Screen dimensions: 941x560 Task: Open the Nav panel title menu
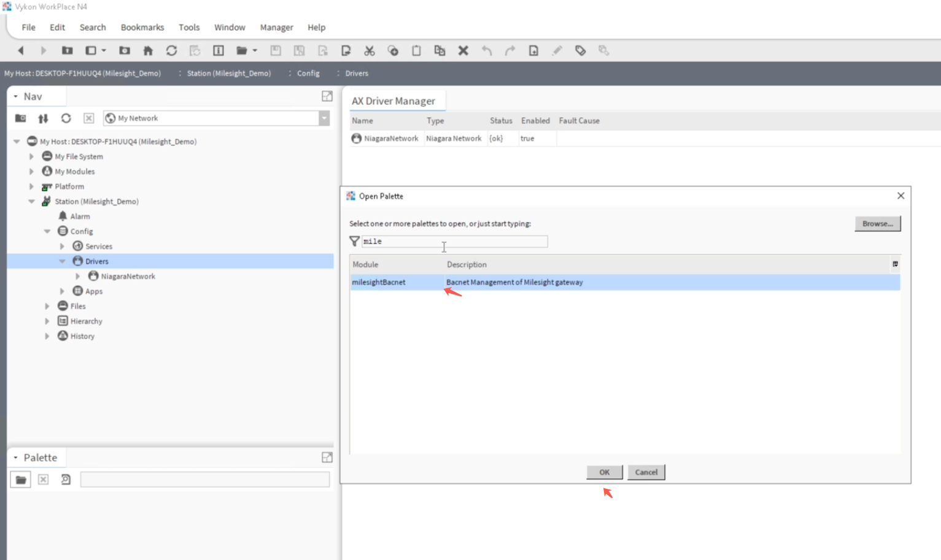click(x=16, y=96)
